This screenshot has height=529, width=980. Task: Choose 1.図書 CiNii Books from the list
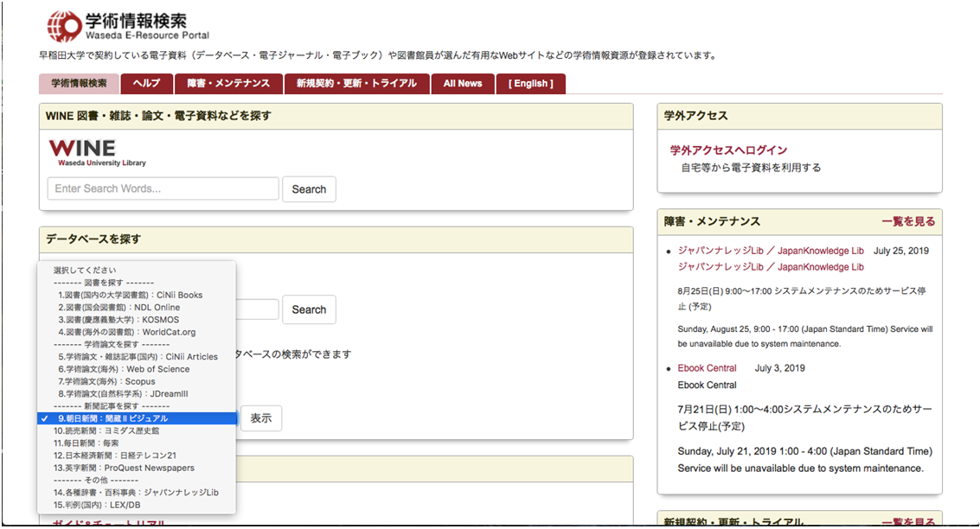coord(137,295)
